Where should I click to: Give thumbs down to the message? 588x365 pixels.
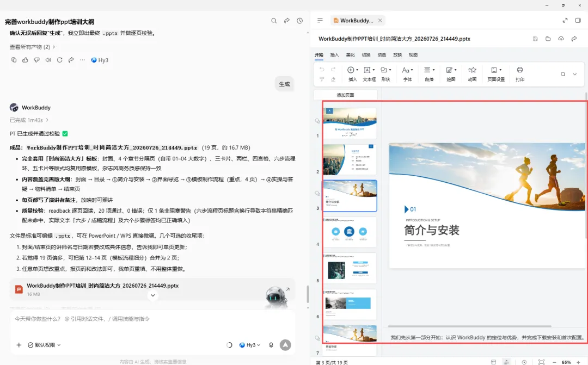click(37, 60)
